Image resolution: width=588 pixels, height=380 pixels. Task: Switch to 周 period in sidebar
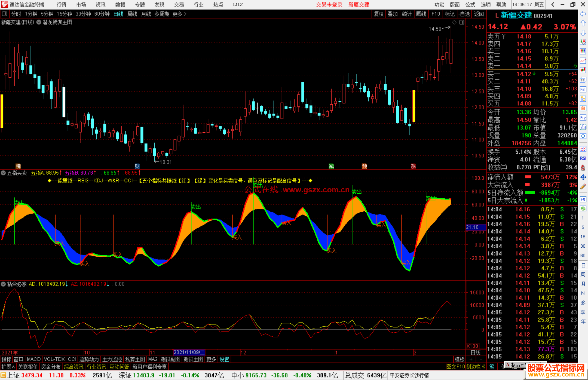click(x=583, y=274)
